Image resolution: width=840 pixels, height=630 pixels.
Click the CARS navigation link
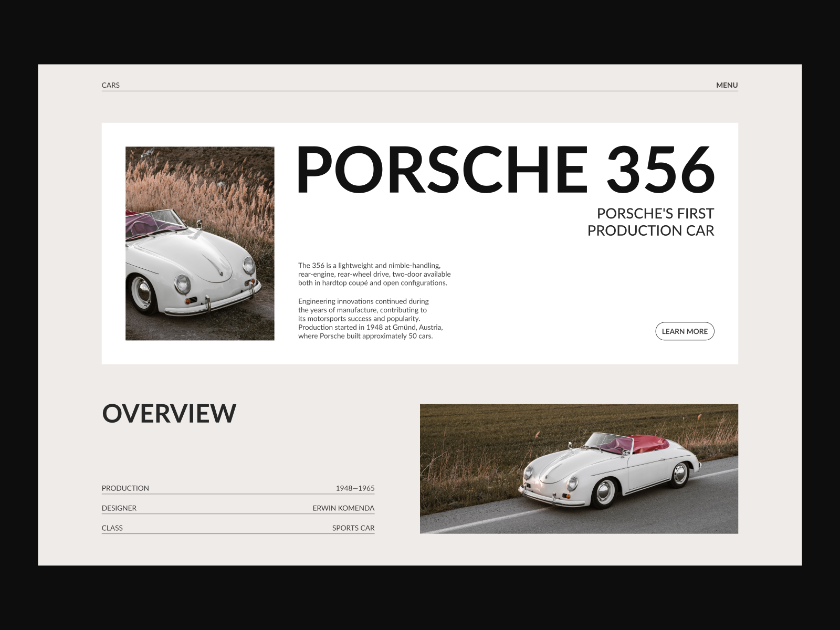pyautogui.click(x=111, y=85)
